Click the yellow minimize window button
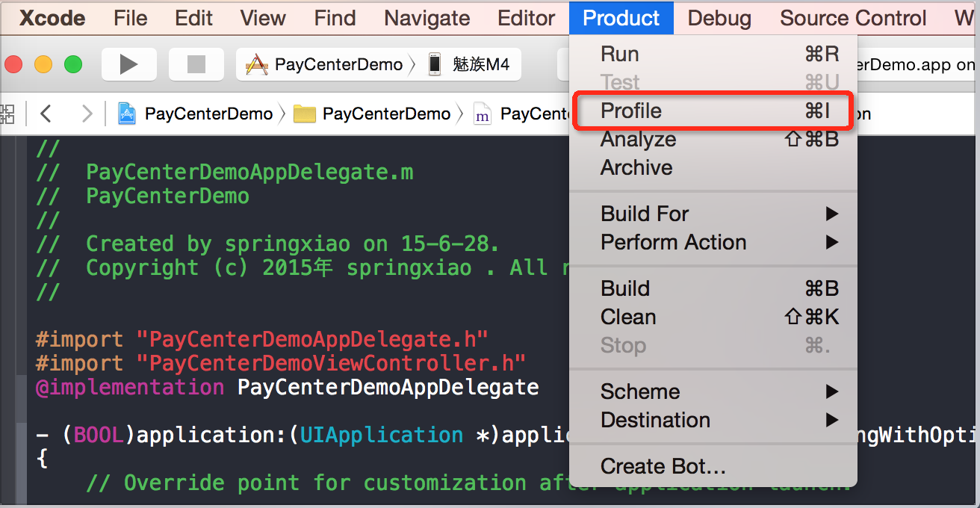The width and height of the screenshot is (980, 508). pos(43,65)
